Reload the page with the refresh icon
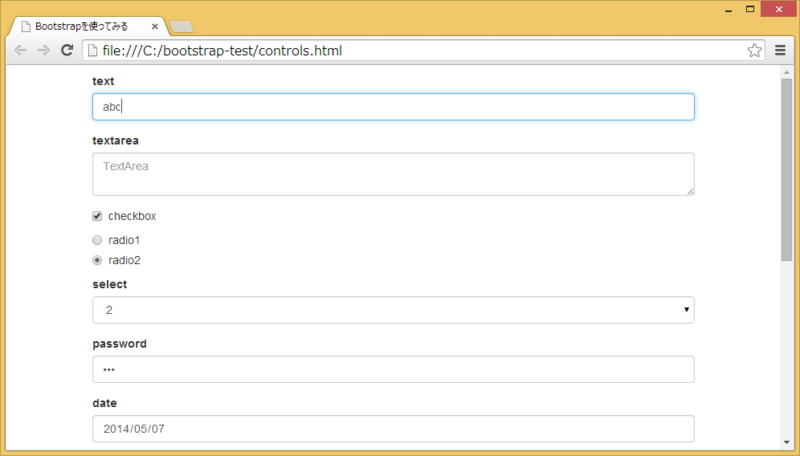The width and height of the screenshot is (800, 456). tap(67, 50)
